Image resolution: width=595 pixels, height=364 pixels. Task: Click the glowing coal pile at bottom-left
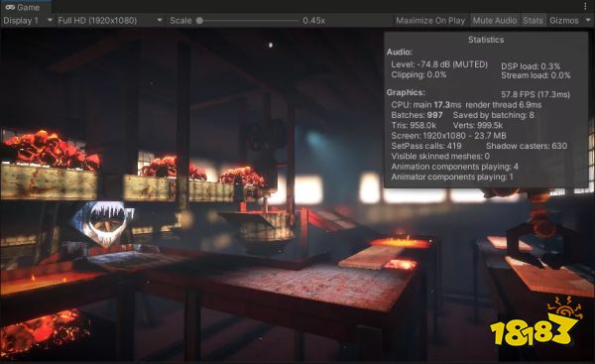point(43,331)
